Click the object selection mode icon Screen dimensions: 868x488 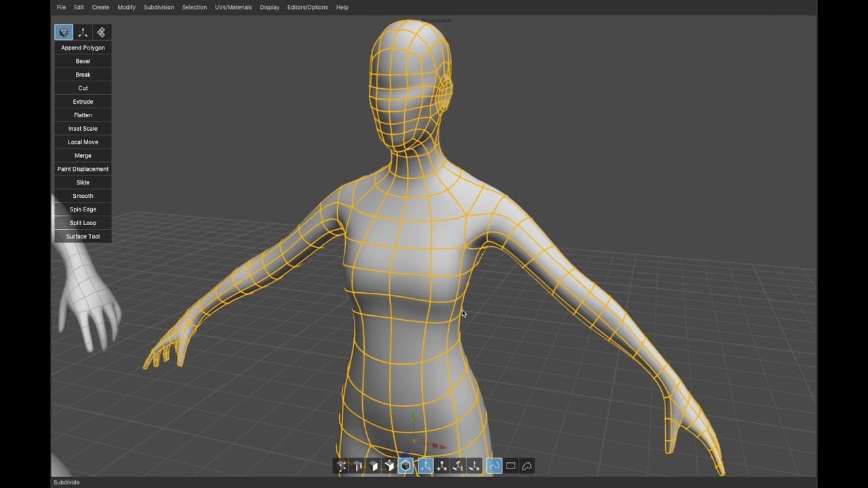(389, 466)
